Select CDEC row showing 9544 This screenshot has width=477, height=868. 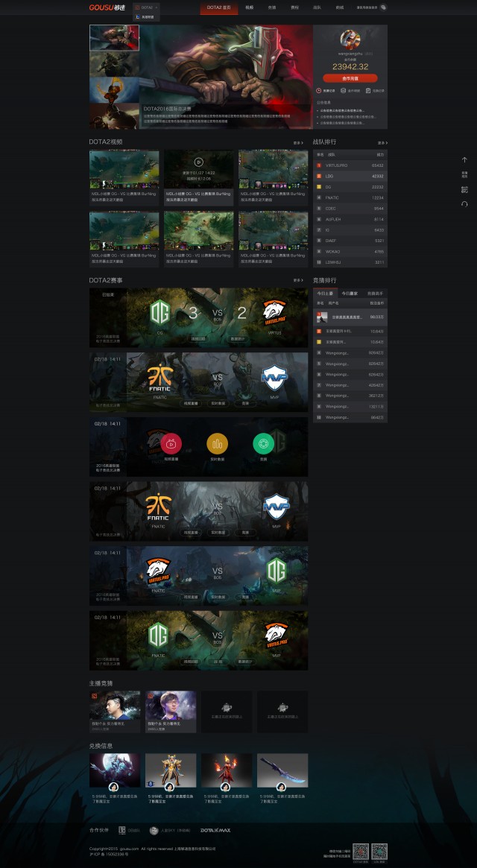click(350, 208)
